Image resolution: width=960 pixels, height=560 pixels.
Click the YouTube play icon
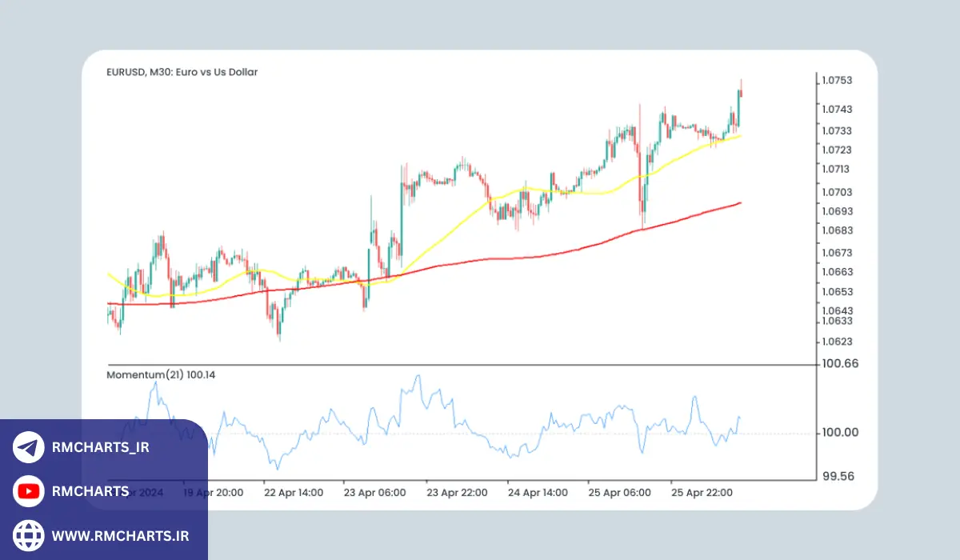point(29,491)
